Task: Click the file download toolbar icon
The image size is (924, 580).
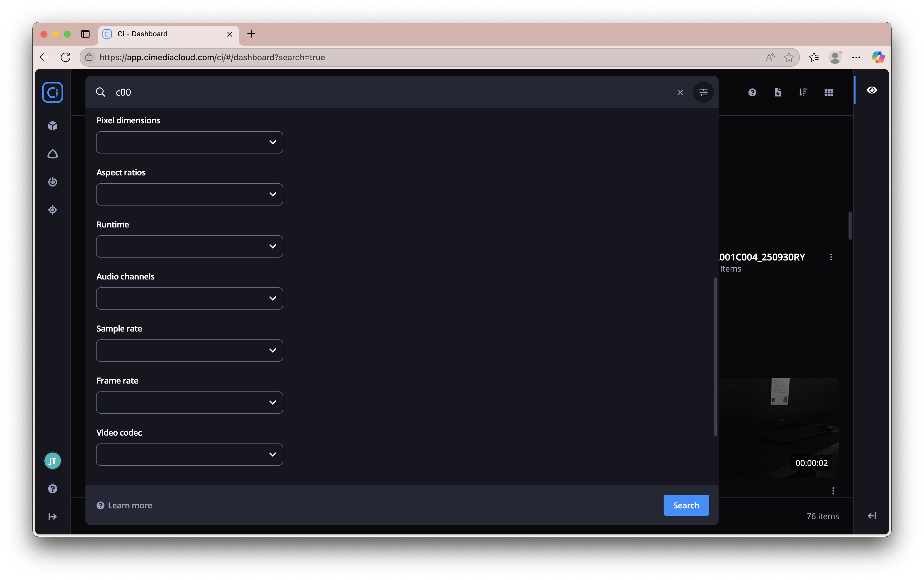Action: click(778, 92)
